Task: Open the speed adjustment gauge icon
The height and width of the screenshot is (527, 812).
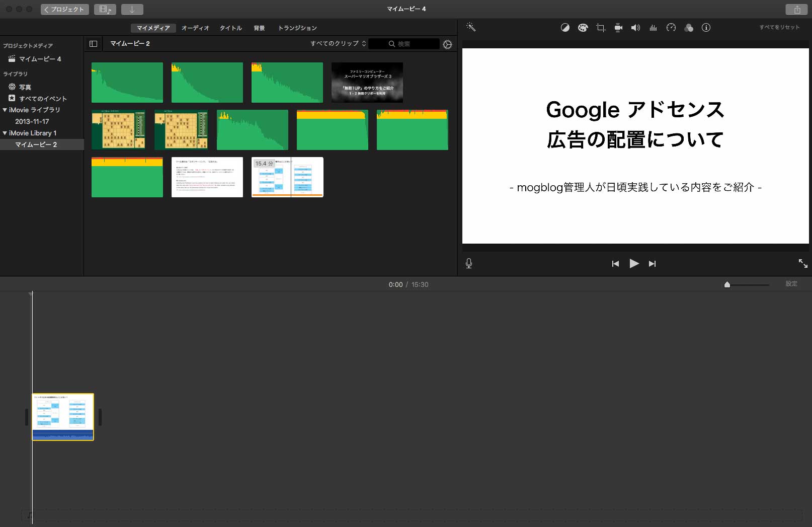Action: click(x=671, y=28)
